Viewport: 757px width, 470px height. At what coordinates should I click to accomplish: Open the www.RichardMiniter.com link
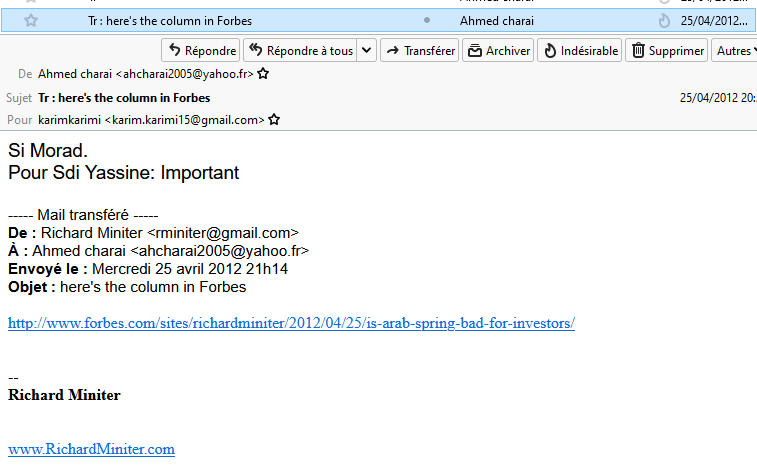pyautogui.click(x=91, y=449)
